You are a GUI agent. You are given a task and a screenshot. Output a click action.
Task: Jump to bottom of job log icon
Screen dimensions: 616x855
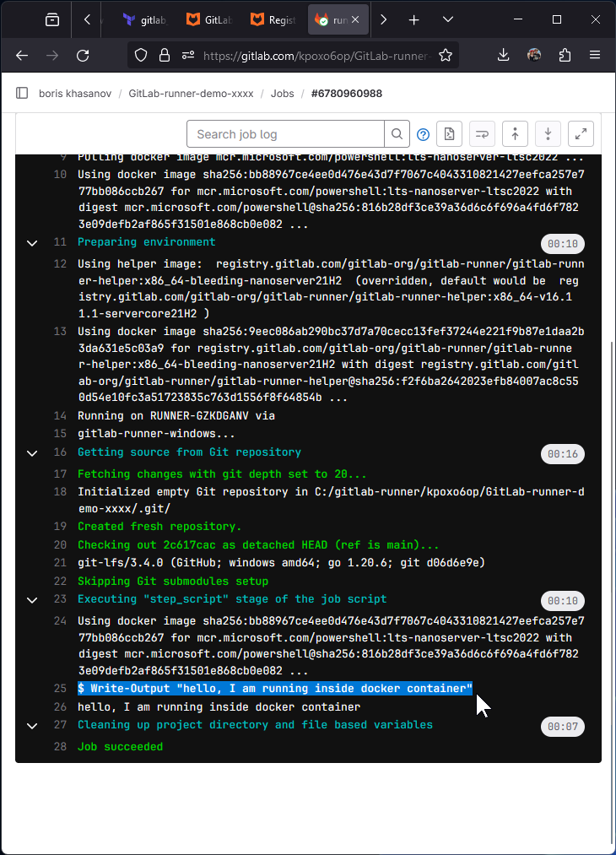pyautogui.click(x=548, y=134)
